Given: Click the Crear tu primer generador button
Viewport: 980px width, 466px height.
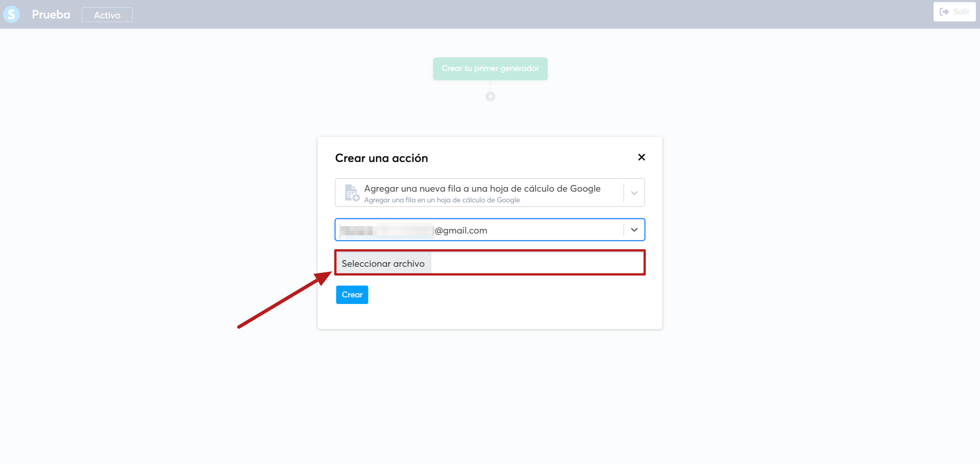Looking at the screenshot, I should (490, 68).
